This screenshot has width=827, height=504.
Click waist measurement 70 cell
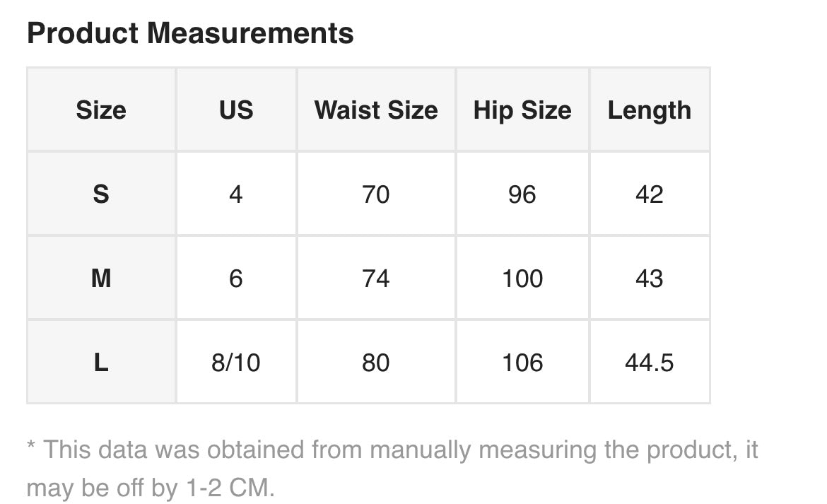click(x=376, y=194)
